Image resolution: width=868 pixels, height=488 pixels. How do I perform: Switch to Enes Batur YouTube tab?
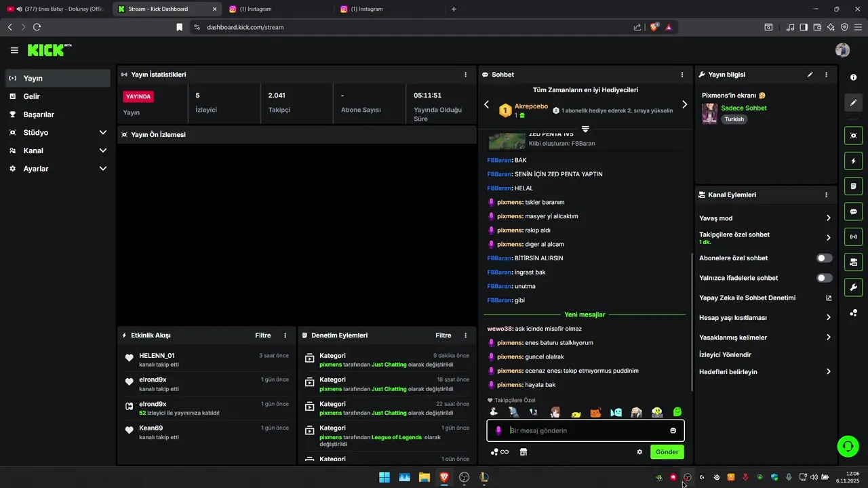tap(55, 9)
